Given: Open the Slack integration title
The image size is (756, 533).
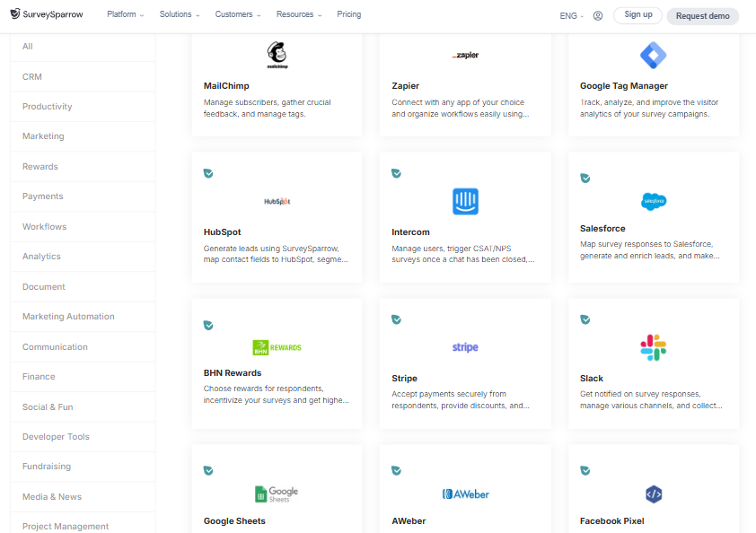Looking at the screenshot, I should coord(592,379).
